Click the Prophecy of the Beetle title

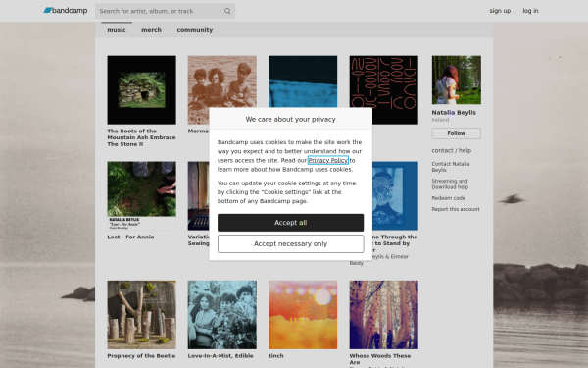141,356
